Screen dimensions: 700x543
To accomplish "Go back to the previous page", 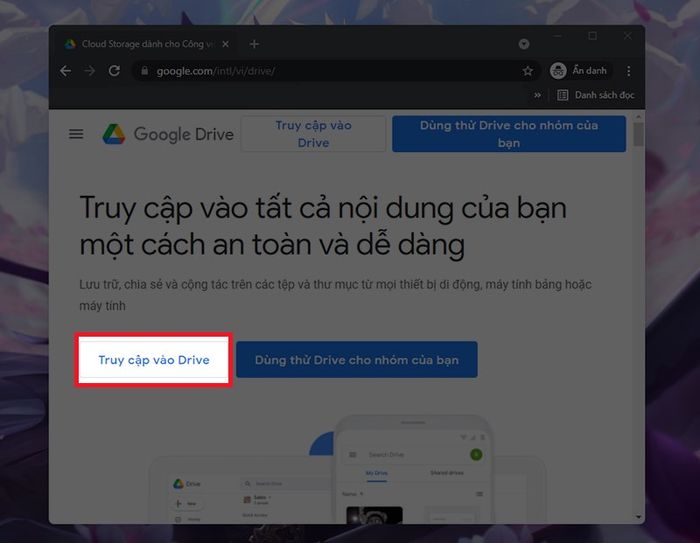I will point(66,71).
